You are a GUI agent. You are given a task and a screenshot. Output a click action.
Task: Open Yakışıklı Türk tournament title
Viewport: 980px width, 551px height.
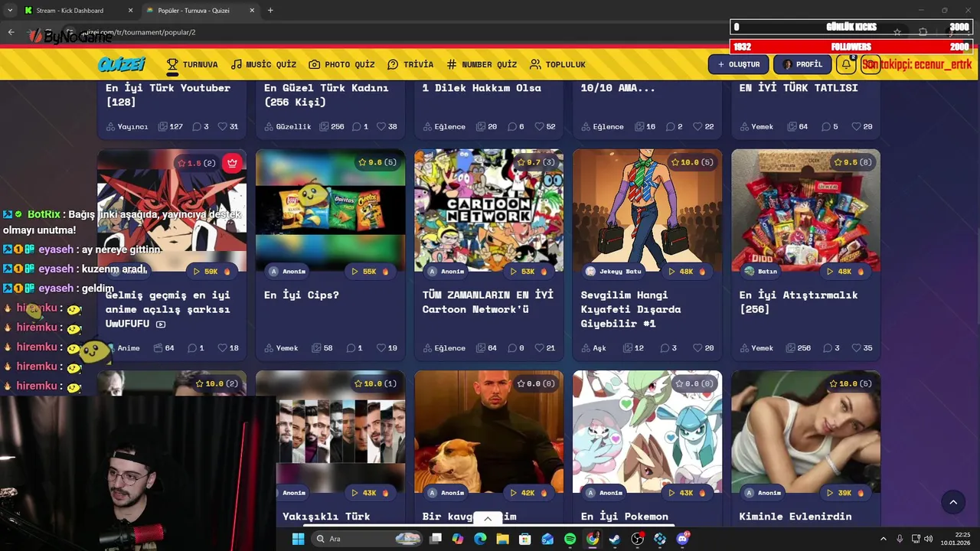(326, 517)
